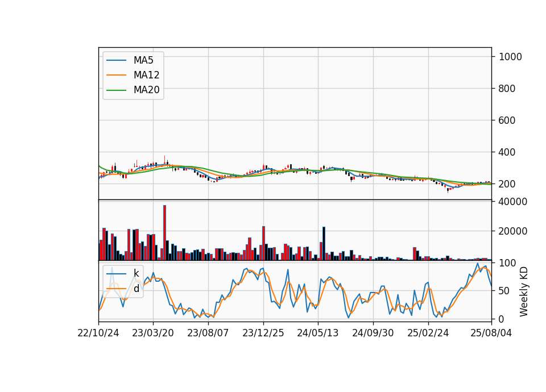The height and width of the screenshot is (392, 546).
Task: Click the Weekly KD axis title
Action: pos(523,291)
